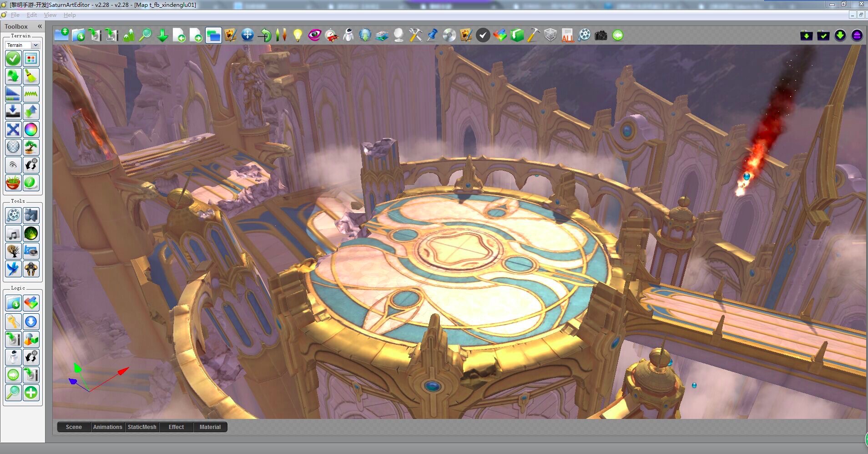This screenshot has width=868, height=454.
Task: Click the music note tool icon
Action: coord(13,234)
